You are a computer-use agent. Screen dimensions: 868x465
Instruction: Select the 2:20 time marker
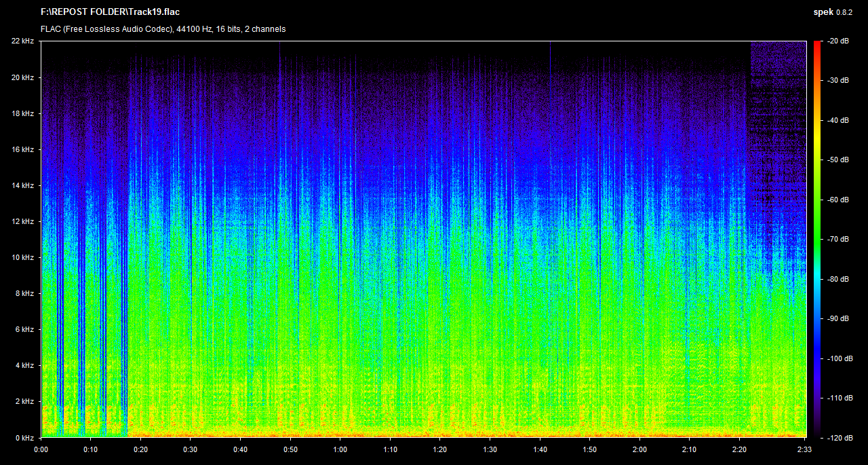click(x=739, y=449)
